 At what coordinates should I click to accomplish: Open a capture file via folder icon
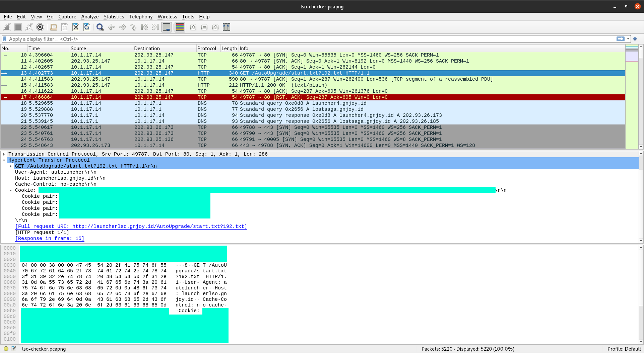[x=53, y=27]
